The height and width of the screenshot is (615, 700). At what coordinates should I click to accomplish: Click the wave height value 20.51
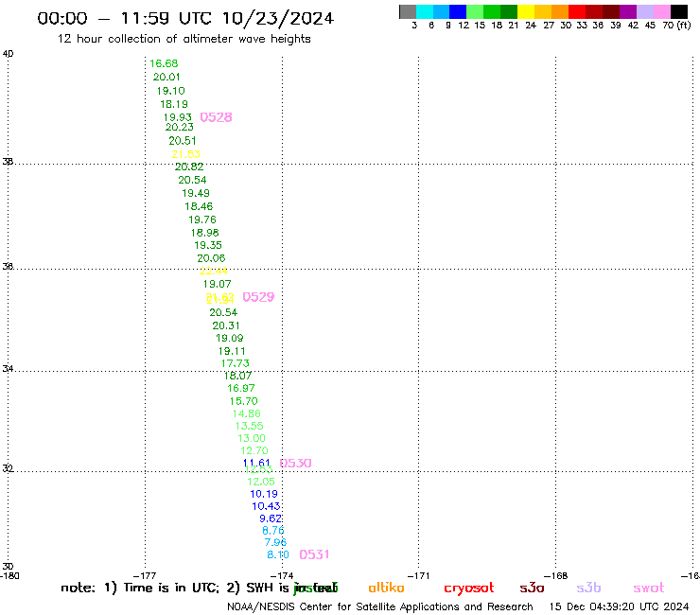[183, 141]
